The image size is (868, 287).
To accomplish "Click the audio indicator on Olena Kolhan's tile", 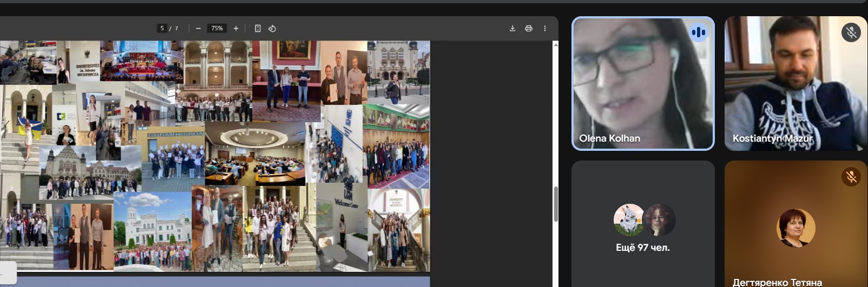I will 699,32.
